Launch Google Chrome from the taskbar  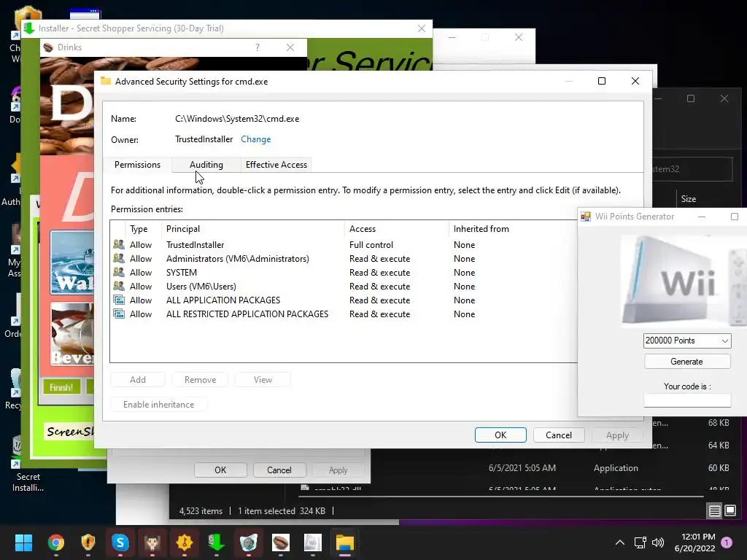coord(55,542)
